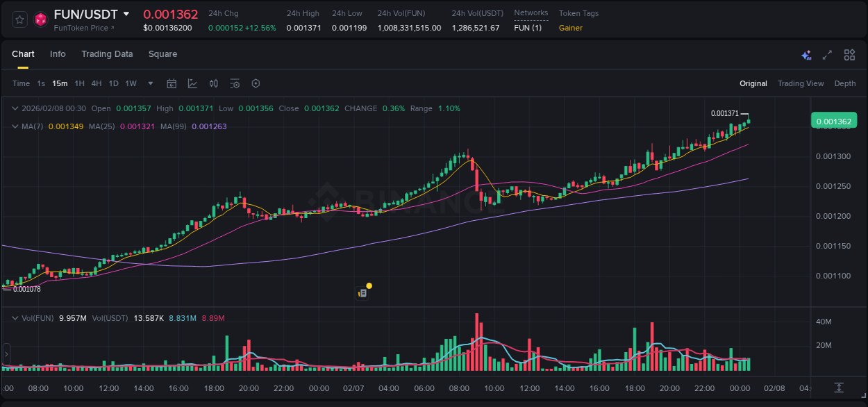Open the go-to-date calendar icon
868x407 pixels.
[x=172, y=83]
